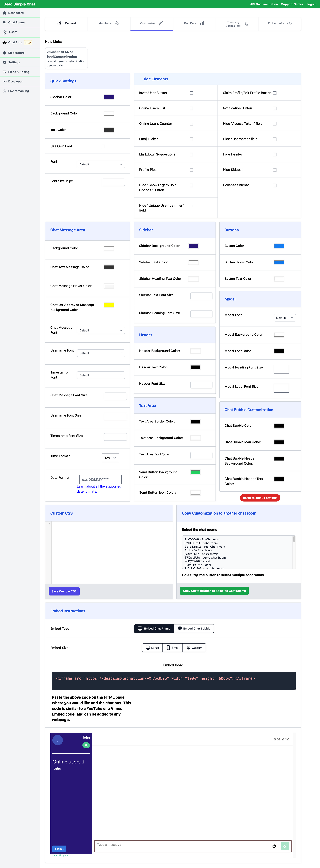Screen dimensions: 320x868
Task: Open the Support Center link
Action: click(292, 4)
